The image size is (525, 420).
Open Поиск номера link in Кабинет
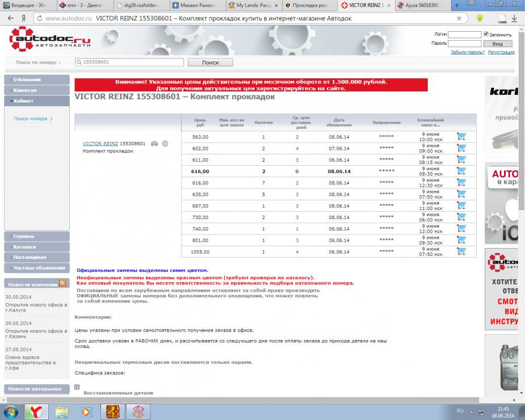pos(31,119)
